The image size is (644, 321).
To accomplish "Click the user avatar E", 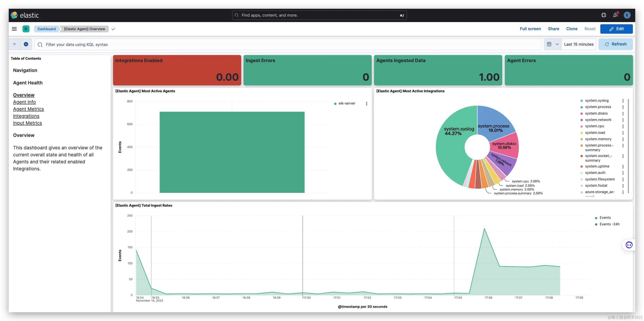I will tap(627, 15).
